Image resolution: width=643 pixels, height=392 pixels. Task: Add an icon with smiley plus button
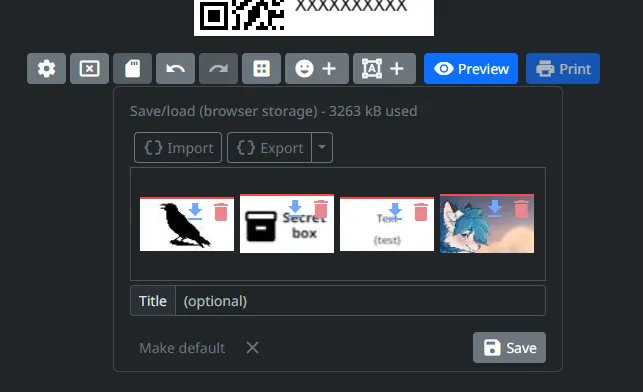(x=317, y=68)
